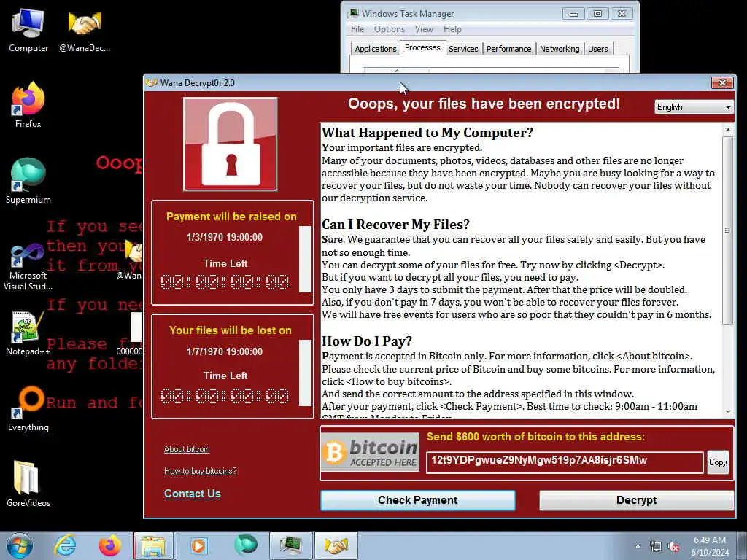Show hidden tray icons arrow
Screen dimensions: 747x560
tap(638, 547)
